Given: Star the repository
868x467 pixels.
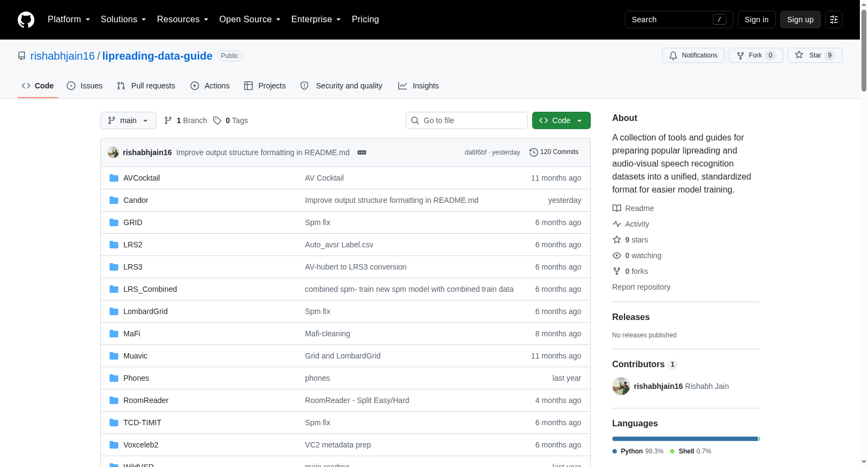Looking at the screenshot, I should pyautogui.click(x=815, y=55).
